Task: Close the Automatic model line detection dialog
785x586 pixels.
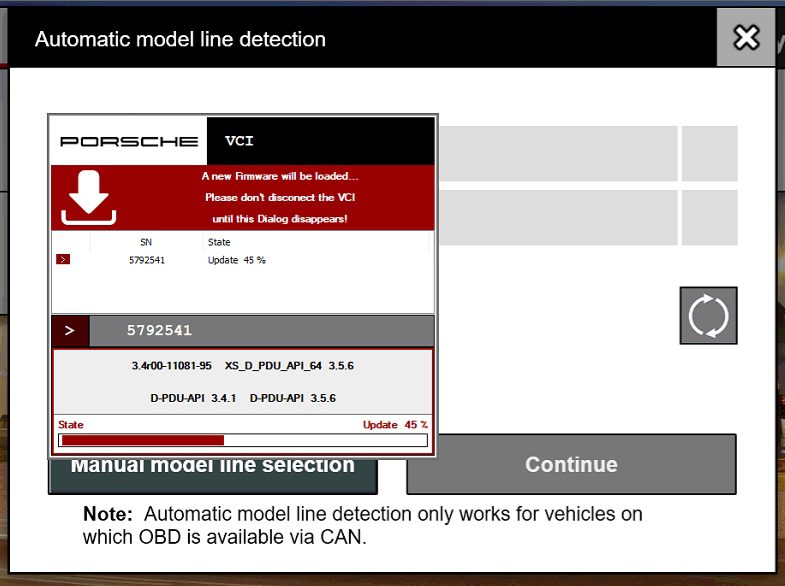Action: pyautogui.click(x=746, y=38)
